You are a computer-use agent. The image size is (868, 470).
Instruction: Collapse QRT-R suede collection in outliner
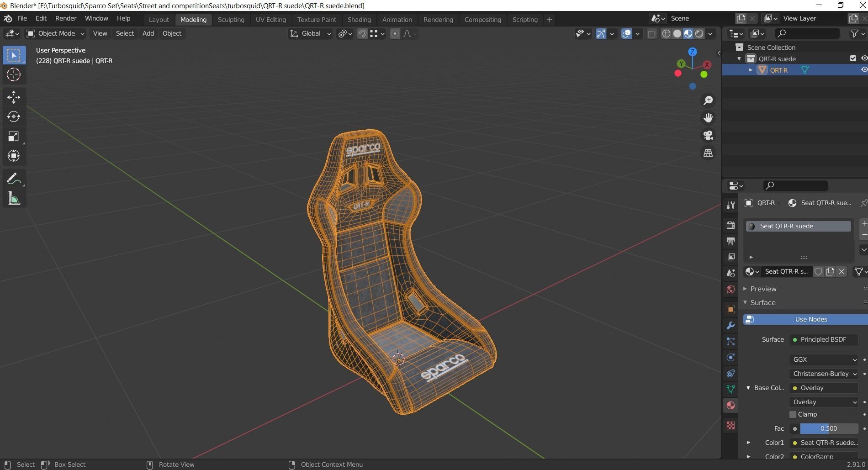click(739, 58)
